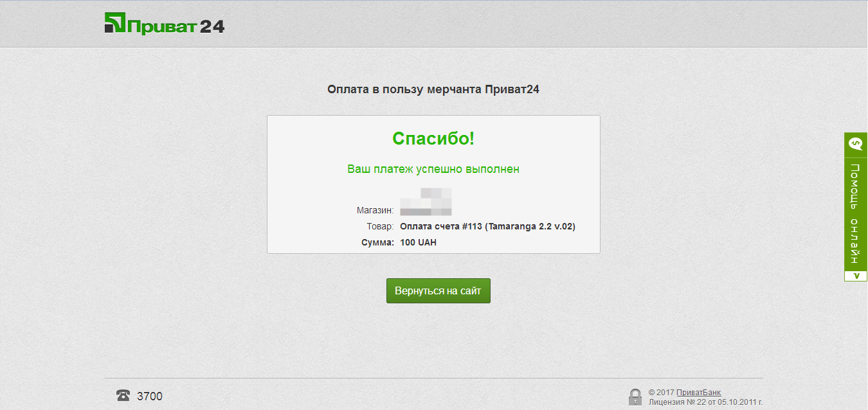Click the 'Оплата счета #113' product text
Screen dimensions: 868x410
[x=487, y=226]
